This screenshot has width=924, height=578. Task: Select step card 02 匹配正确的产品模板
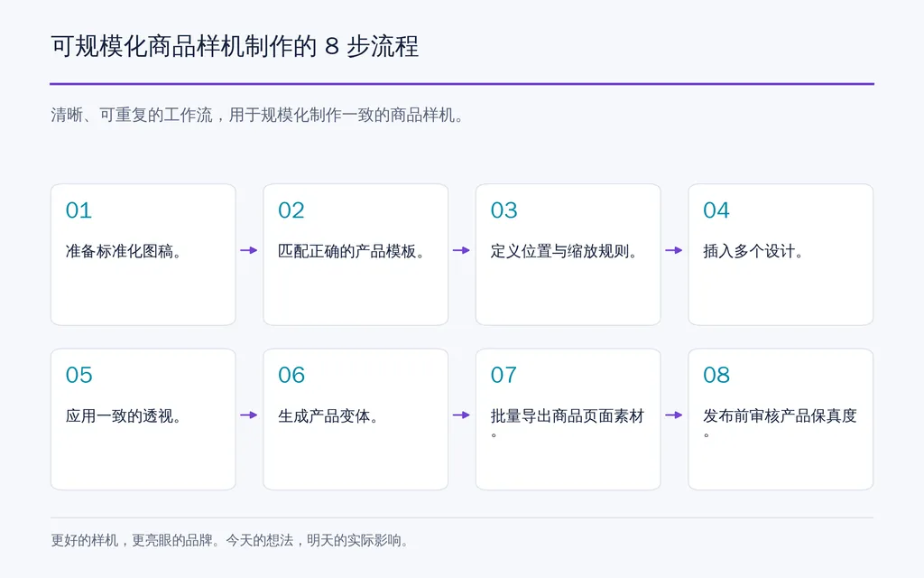point(356,254)
